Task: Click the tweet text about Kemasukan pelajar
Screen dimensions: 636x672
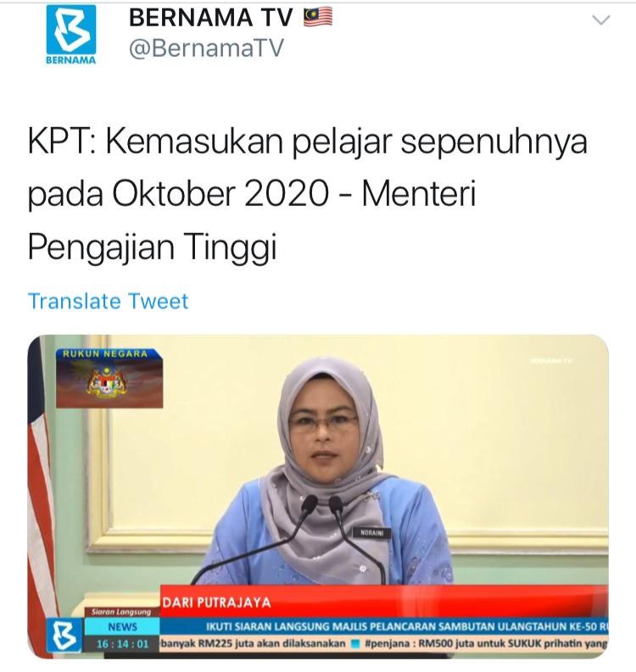Action: coord(307,194)
